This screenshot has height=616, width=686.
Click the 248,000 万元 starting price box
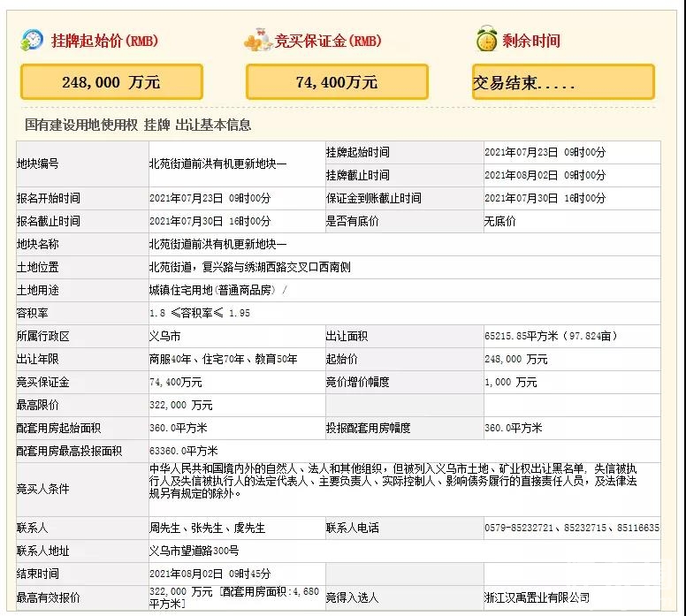point(111,82)
